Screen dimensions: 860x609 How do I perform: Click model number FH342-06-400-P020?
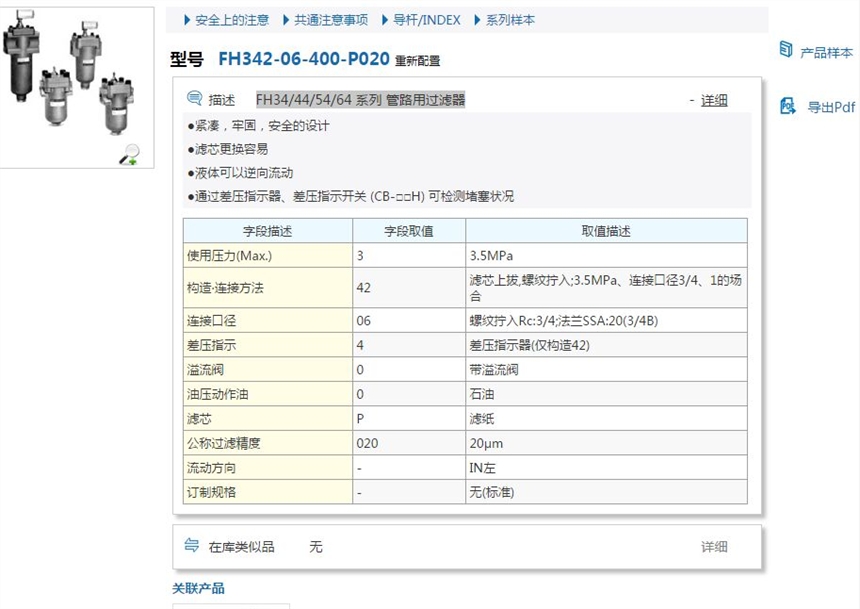click(303, 59)
